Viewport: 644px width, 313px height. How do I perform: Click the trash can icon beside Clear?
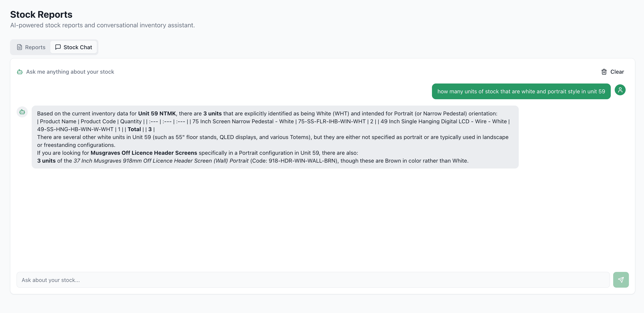pos(604,72)
